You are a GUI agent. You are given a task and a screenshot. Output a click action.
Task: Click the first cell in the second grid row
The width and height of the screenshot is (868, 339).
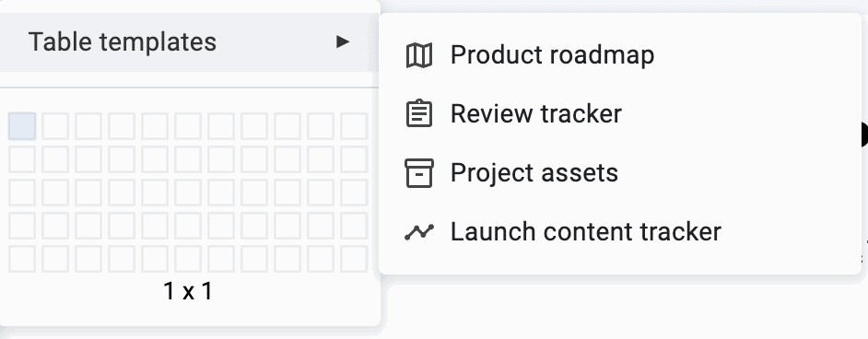(x=22, y=159)
